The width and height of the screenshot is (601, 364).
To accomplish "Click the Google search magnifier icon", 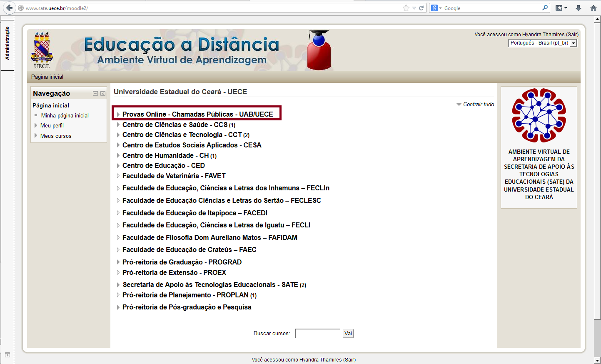I will coord(545,8).
